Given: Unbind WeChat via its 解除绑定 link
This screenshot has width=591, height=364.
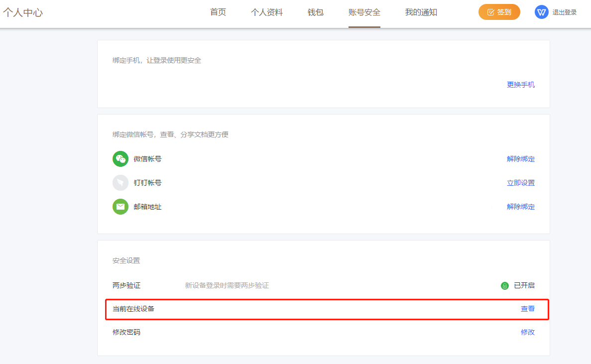Looking at the screenshot, I should [x=521, y=159].
